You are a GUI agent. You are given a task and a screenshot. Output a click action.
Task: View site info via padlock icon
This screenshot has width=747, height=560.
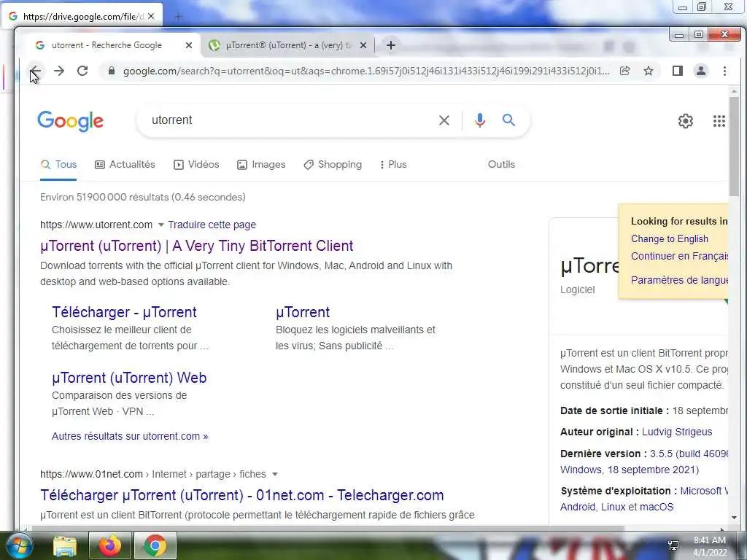[112, 71]
